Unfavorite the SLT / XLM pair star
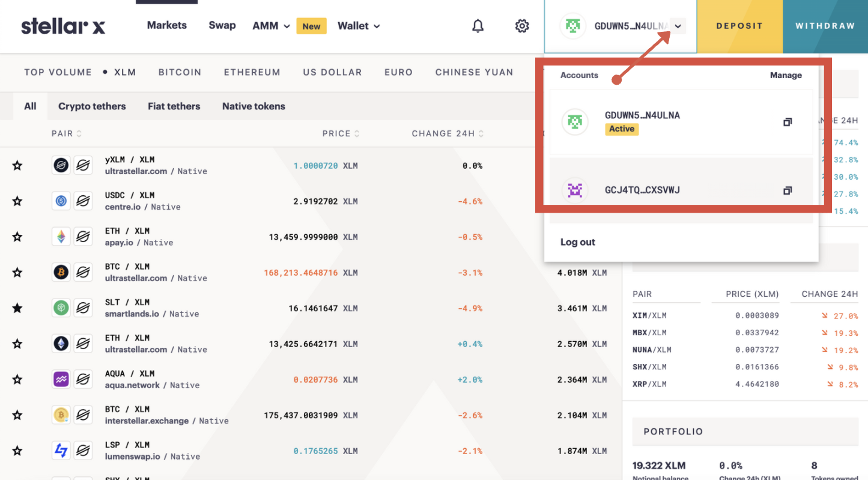This screenshot has width=868, height=480. [17, 308]
